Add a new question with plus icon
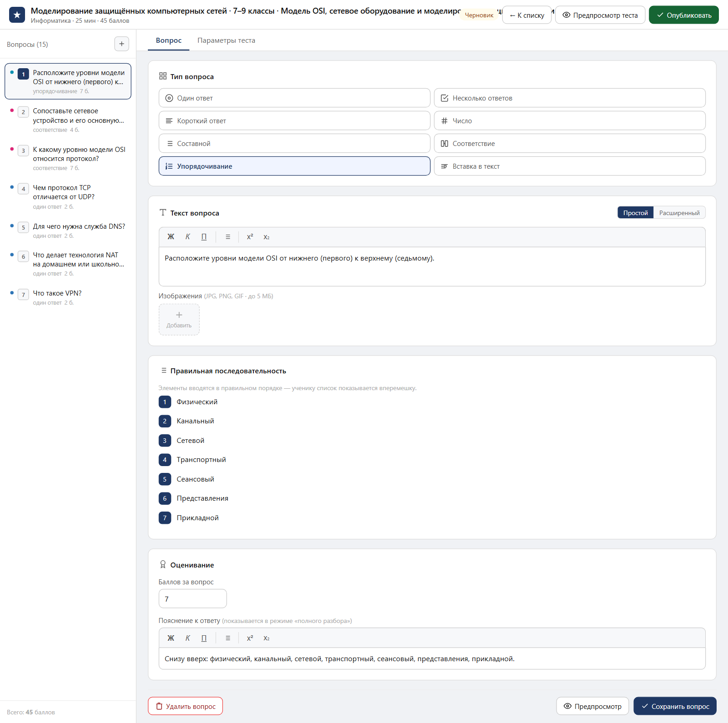 coord(121,44)
